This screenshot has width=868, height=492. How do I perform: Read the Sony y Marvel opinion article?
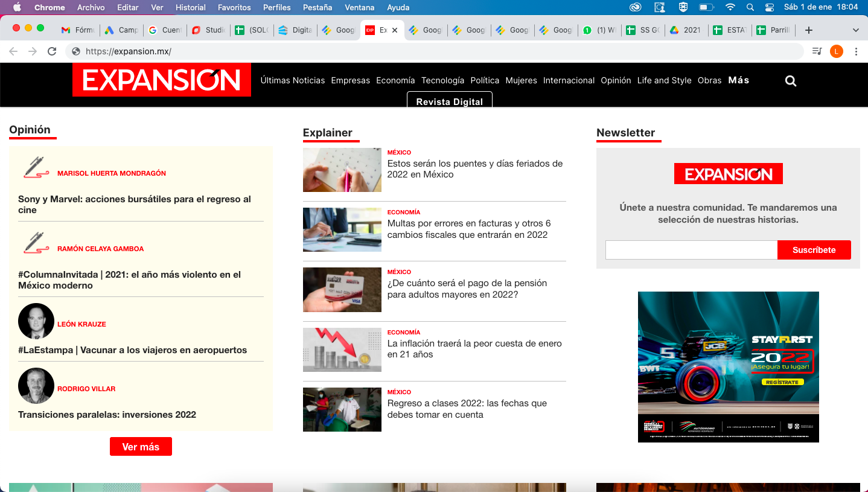[135, 205]
